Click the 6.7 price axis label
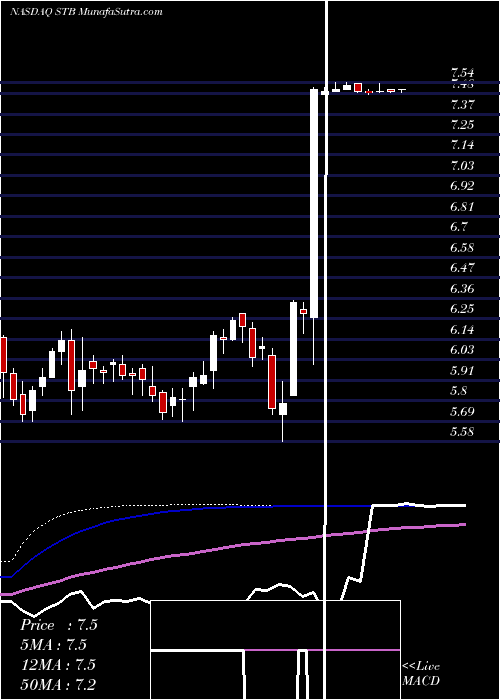 click(458, 227)
